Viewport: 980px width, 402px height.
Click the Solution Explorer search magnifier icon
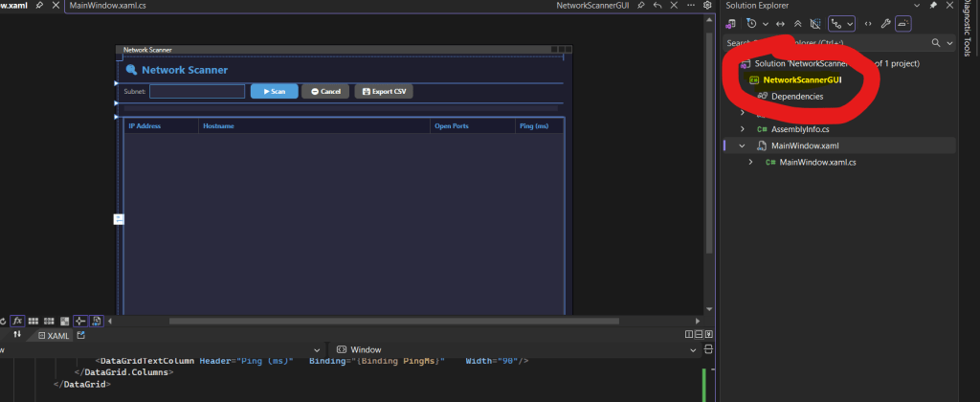click(x=936, y=43)
